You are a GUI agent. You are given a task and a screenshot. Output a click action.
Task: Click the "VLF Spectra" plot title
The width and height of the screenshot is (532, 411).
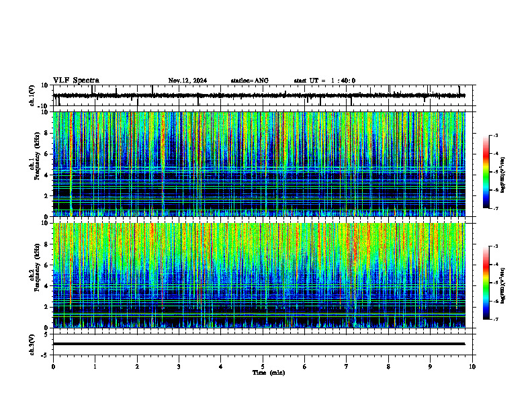[76, 81]
